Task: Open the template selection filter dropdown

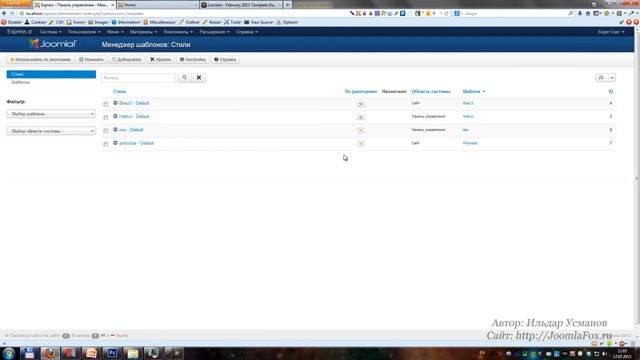Action: point(51,114)
